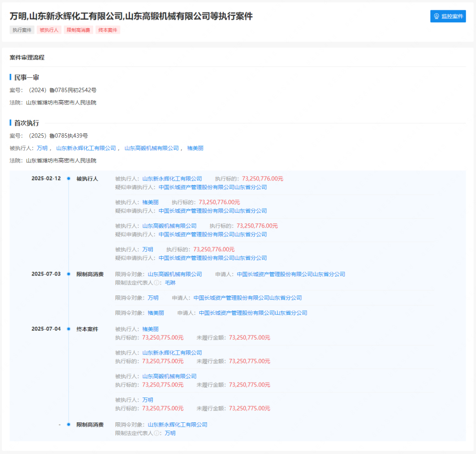This screenshot has height=454, width=476.
Task: Select the red 限制高消费 tag under title
Action: coord(78,30)
